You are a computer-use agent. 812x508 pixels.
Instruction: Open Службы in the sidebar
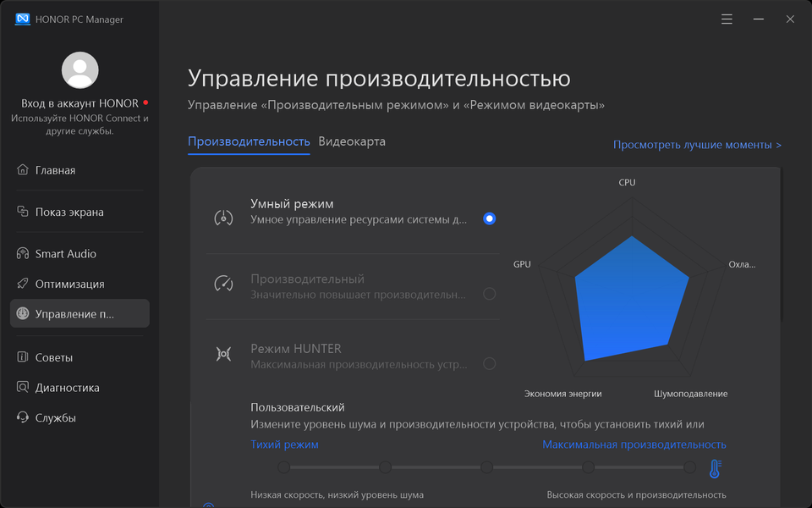pos(80,417)
